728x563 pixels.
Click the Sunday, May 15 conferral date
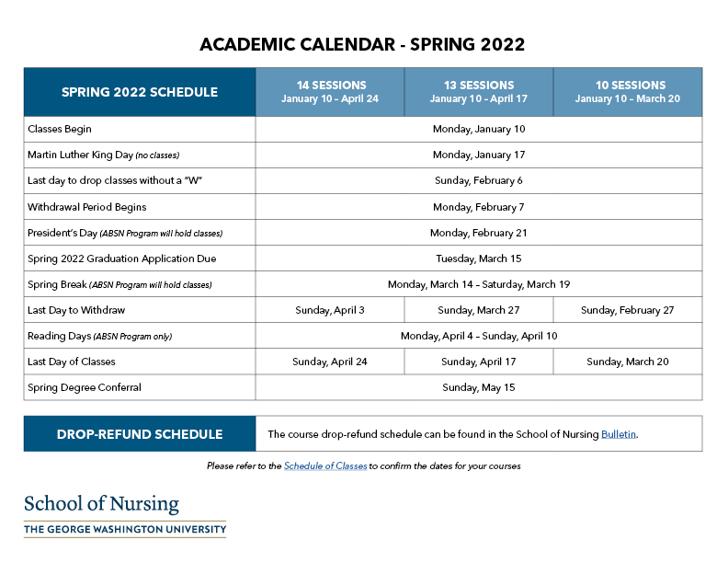479,387
